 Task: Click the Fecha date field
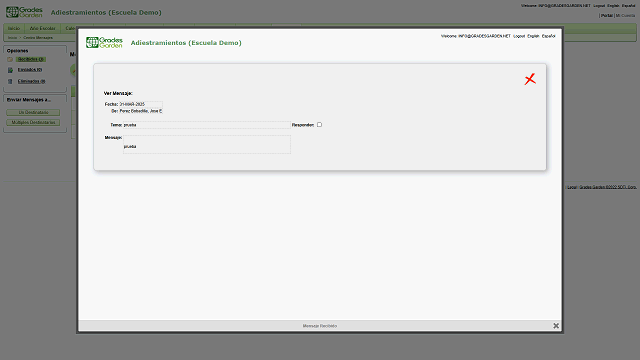141,104
